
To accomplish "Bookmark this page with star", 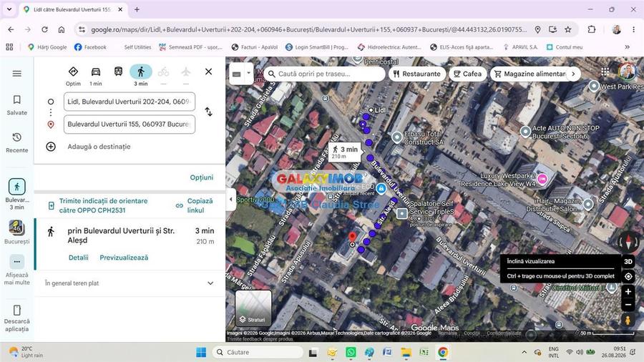I will [568, 29].
